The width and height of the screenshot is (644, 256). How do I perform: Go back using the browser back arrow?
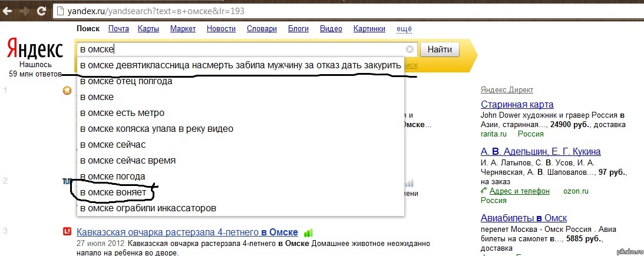click(x=8, y=11)
